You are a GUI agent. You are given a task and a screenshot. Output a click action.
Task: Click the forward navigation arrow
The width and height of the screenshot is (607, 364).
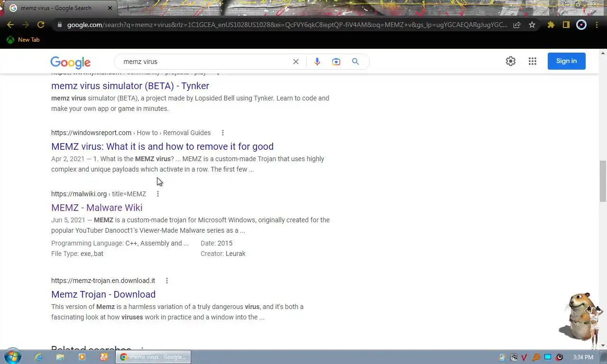coord(26,25)
